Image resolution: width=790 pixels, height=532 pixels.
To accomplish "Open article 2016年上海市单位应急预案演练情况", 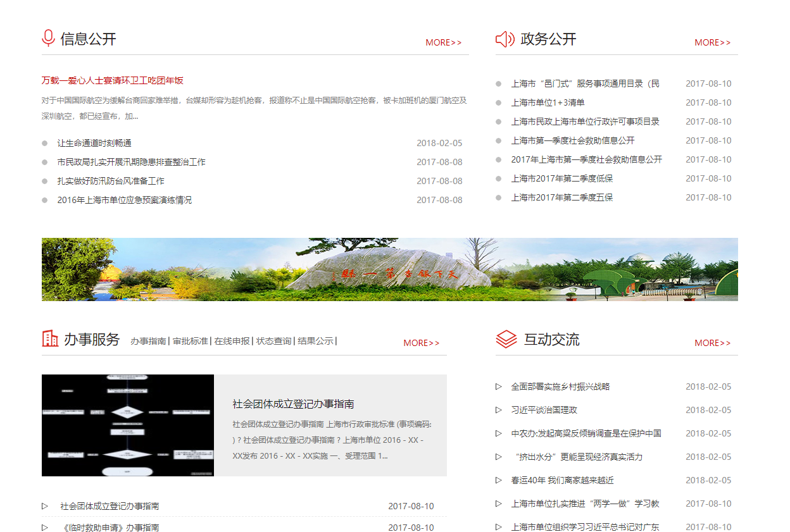I will [x=124, y=200].
